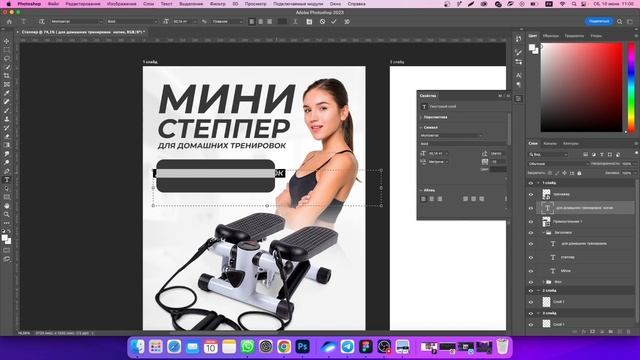This screenshot has height=360, width=640.
Task: Hide the 'степпер' text layer
Action: pos(531,258)
